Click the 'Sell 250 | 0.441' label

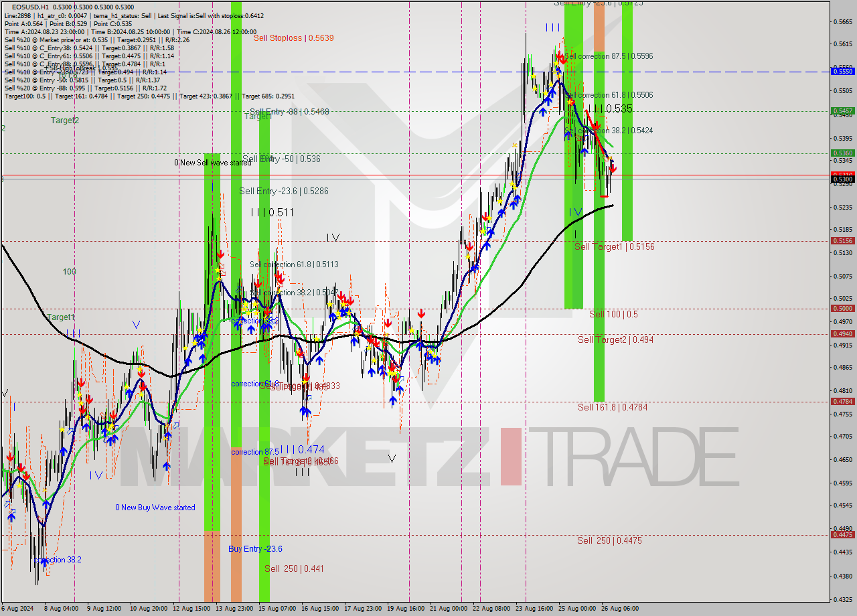point(294,569)
